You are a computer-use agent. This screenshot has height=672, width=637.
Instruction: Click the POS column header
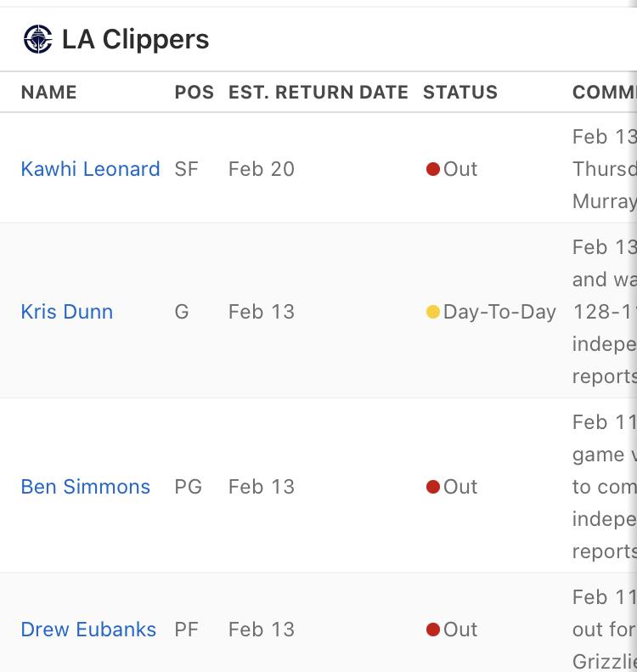[x=194, y=92]
